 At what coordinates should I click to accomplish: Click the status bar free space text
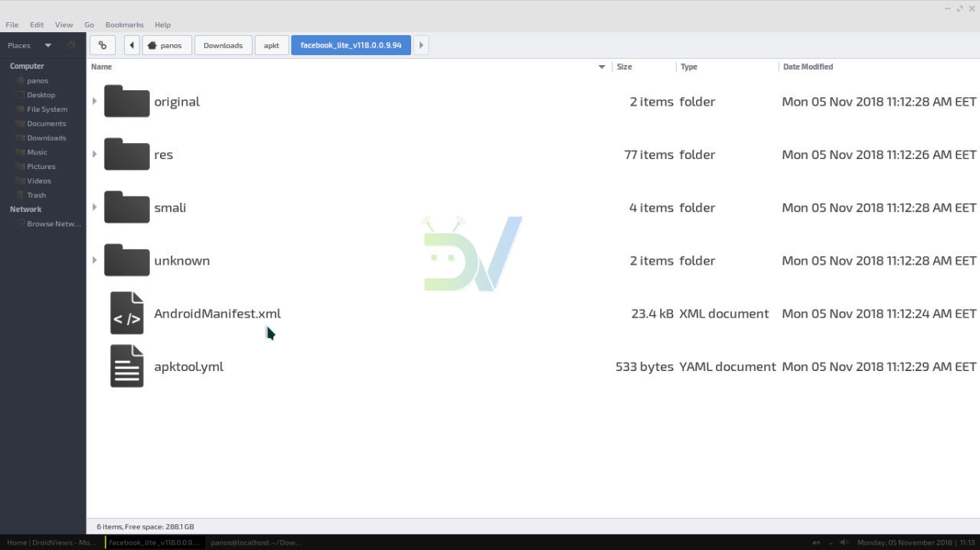coord(145,526)
